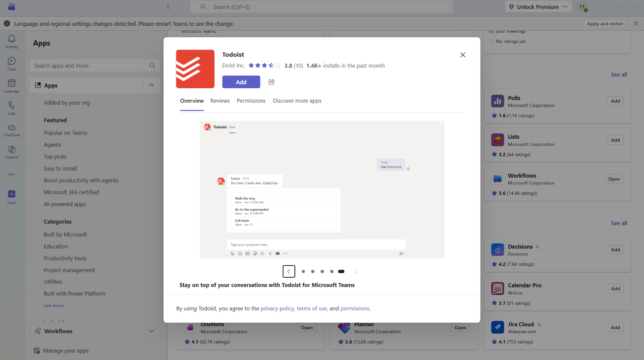Show more apps via ellipsis in rail
Viewport: 644px width, 360px height.
tap(11, 175)
